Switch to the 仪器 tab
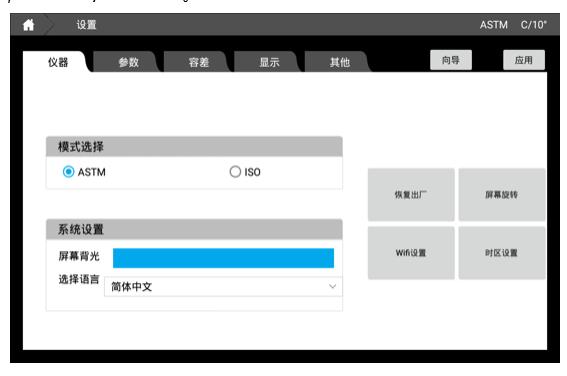Image resolution: width=567 pixels, height=376 pixels. tap(58, 62)
